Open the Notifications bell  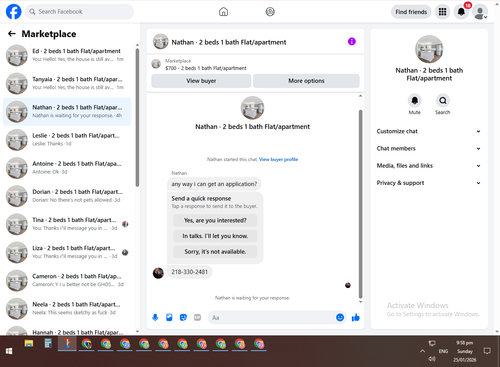pos(461,12)
